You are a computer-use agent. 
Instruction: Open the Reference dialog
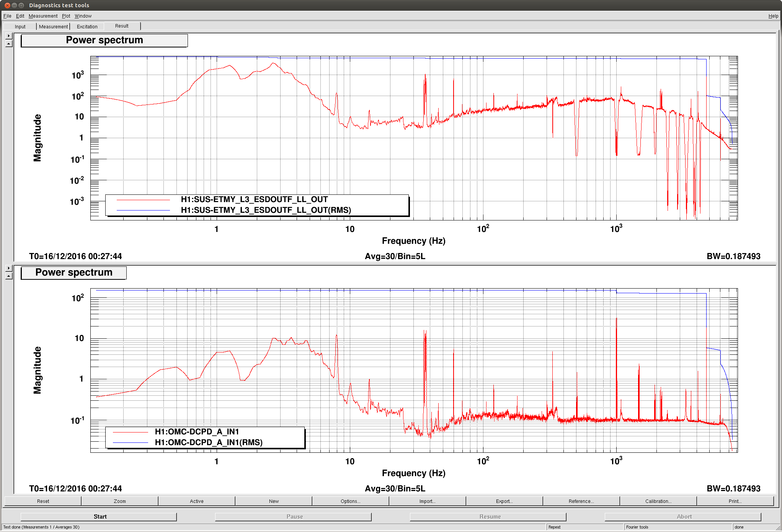581,501
